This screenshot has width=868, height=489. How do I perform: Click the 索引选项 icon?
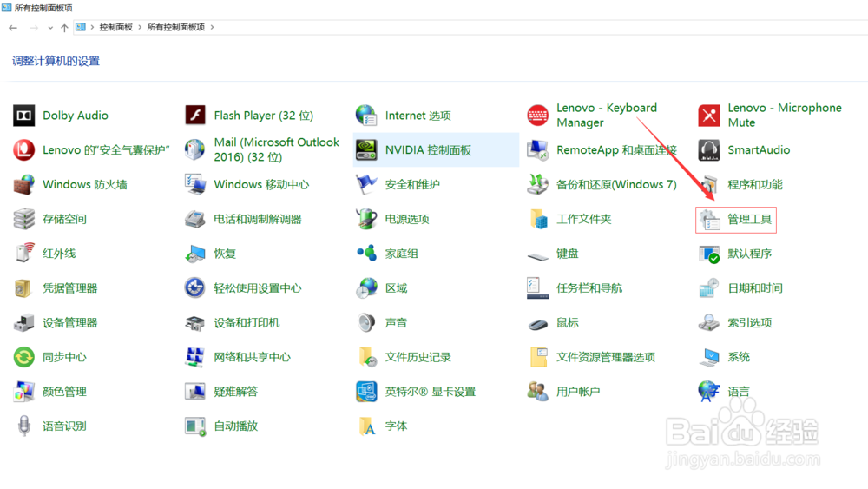coord(709,323)
